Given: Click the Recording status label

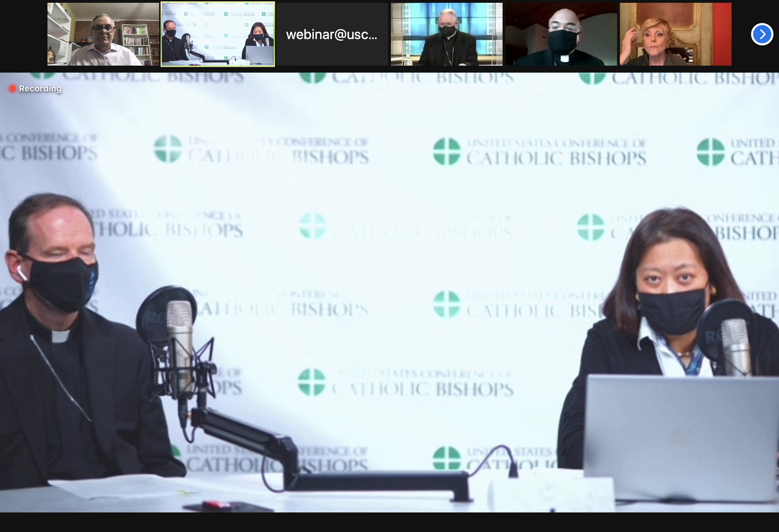Looking at the screenshot, I should 40,89.
